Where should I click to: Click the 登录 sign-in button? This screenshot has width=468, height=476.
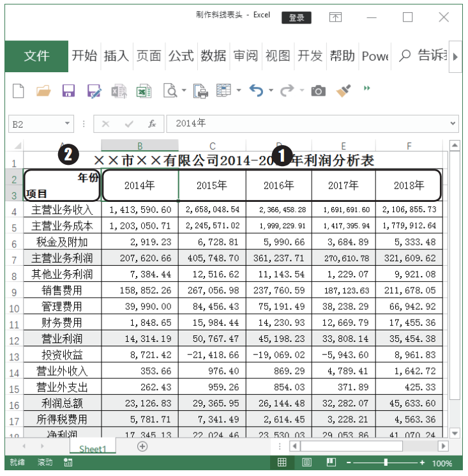pyautogui.click(x=296, y=18)
